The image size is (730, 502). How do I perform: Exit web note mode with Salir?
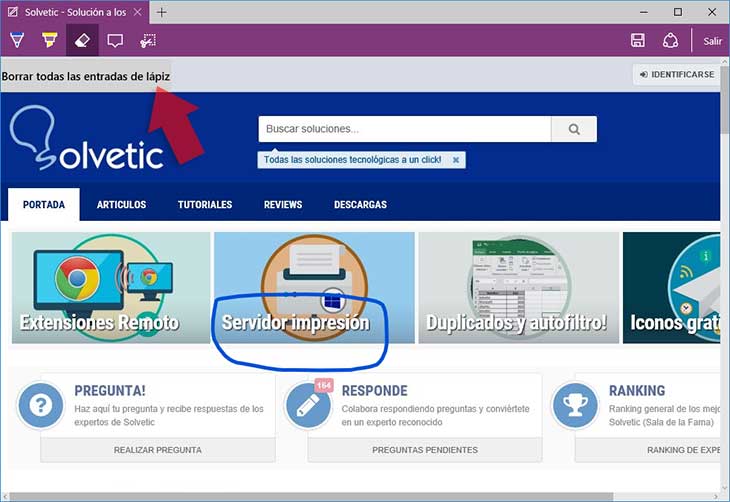point(712,41)
